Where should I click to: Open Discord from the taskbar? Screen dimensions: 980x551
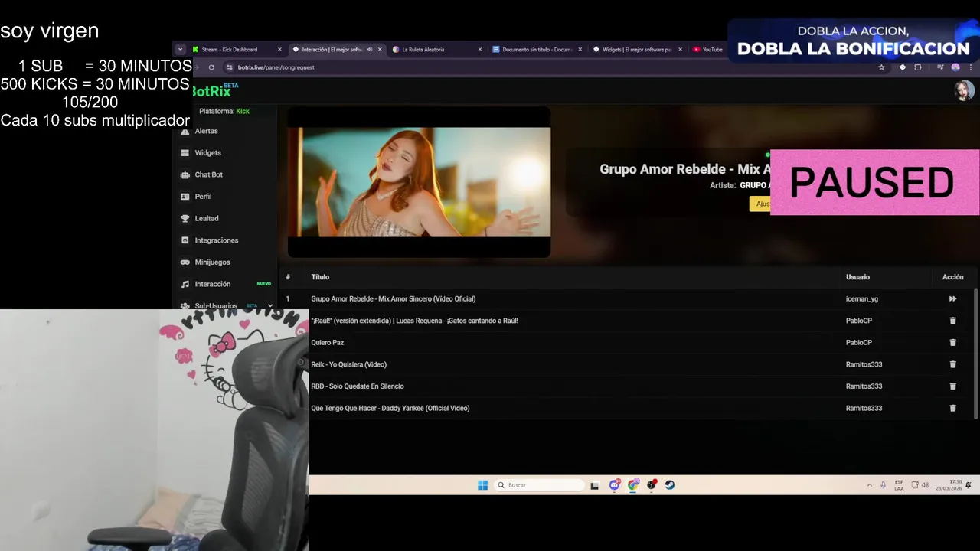(x=614, y=485)
